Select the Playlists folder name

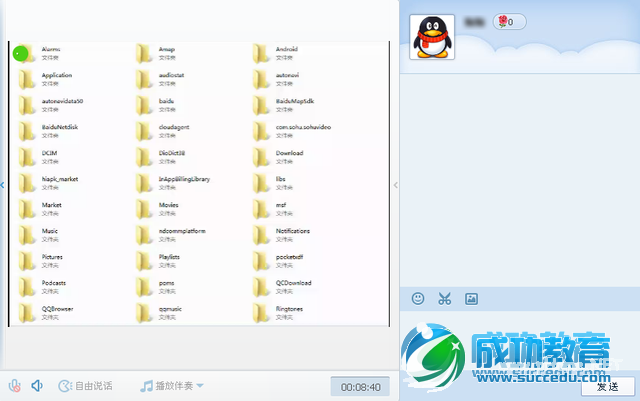[169, 257]
